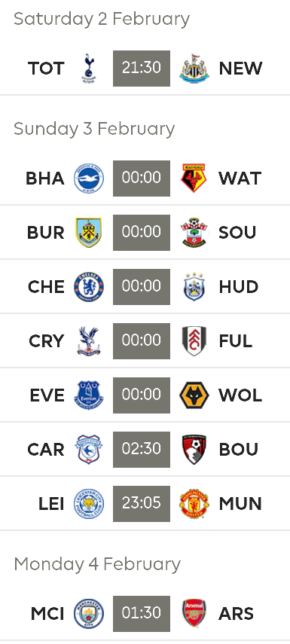Click the HUD team abbreviation
290x644 pixels.
(239, 287)
